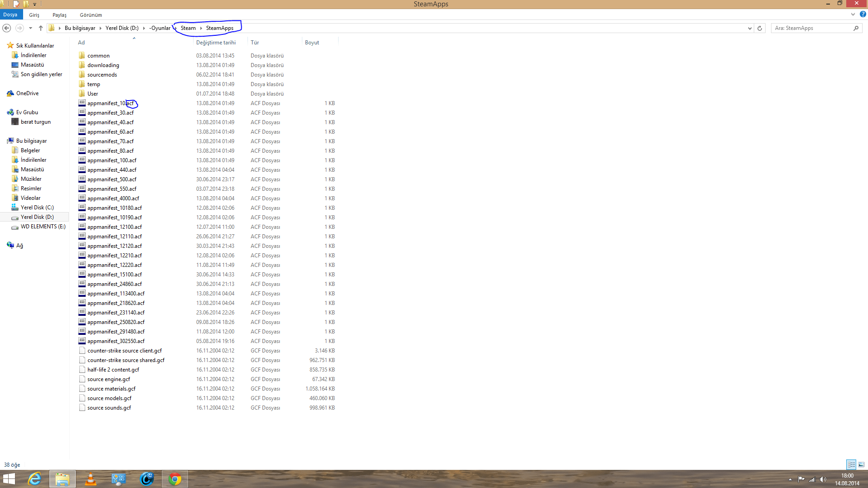Click the Action Center flag tray icon

[801, 479]
